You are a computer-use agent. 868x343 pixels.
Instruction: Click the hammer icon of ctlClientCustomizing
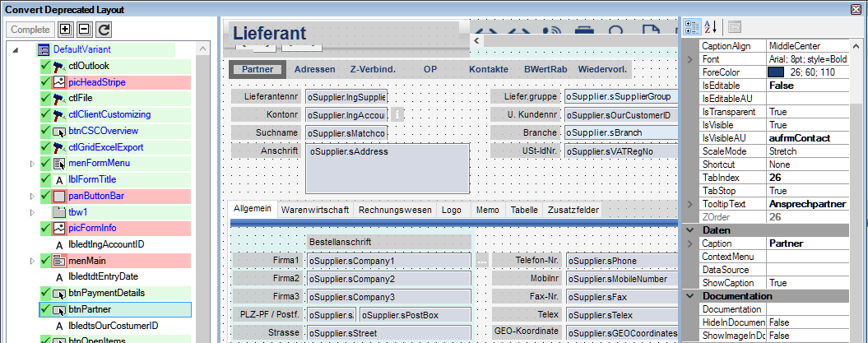coord(58,115)
